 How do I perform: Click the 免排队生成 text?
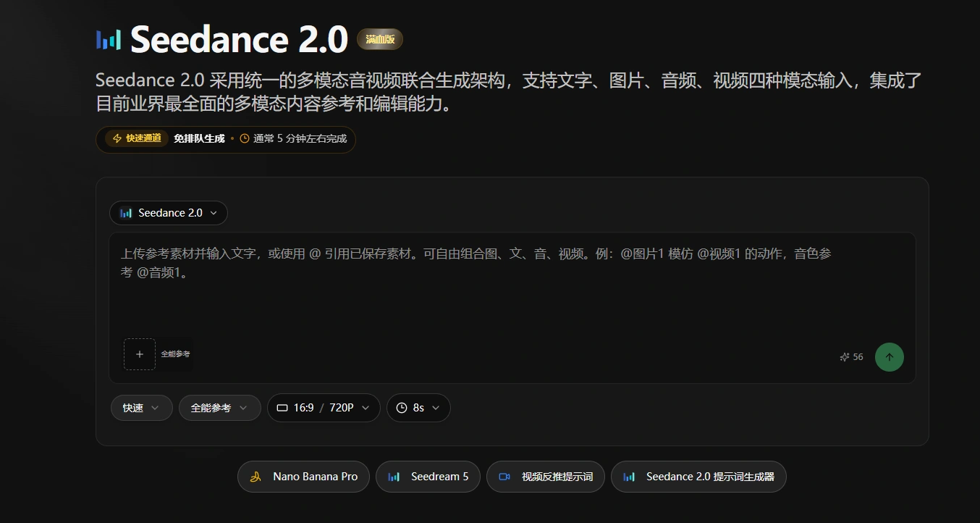tap(199, 138)
